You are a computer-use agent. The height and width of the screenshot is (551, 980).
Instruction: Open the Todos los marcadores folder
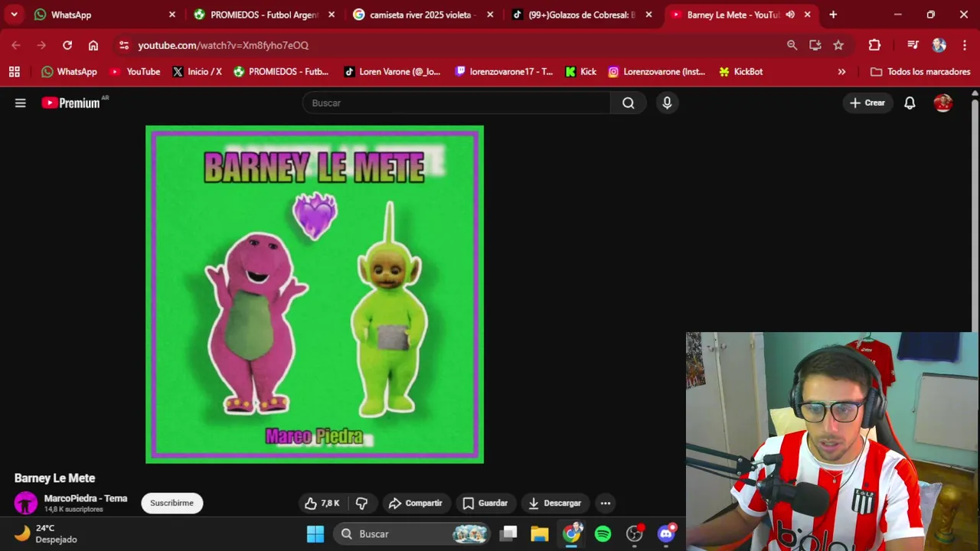[920, 71]
